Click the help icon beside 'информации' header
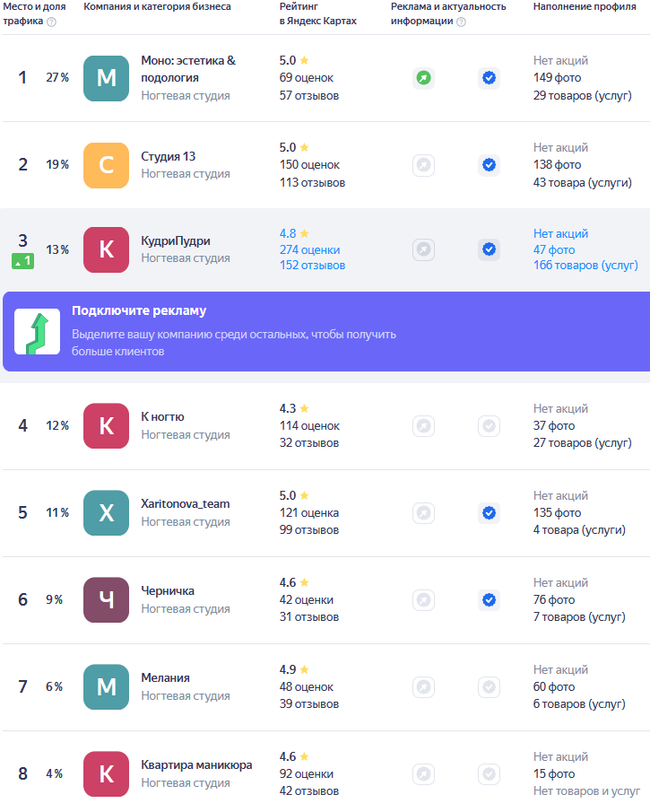 (x=461, y=22)
